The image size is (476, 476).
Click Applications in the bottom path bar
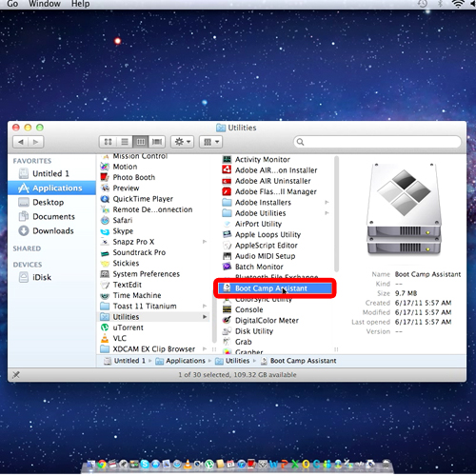click(180, 361)
